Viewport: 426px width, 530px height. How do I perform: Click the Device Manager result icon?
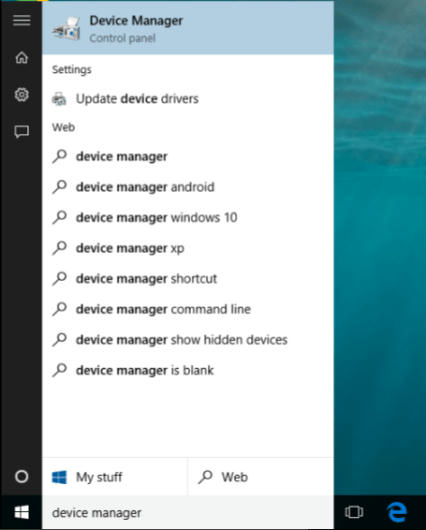pyautogui.click(x=66, y=29)
